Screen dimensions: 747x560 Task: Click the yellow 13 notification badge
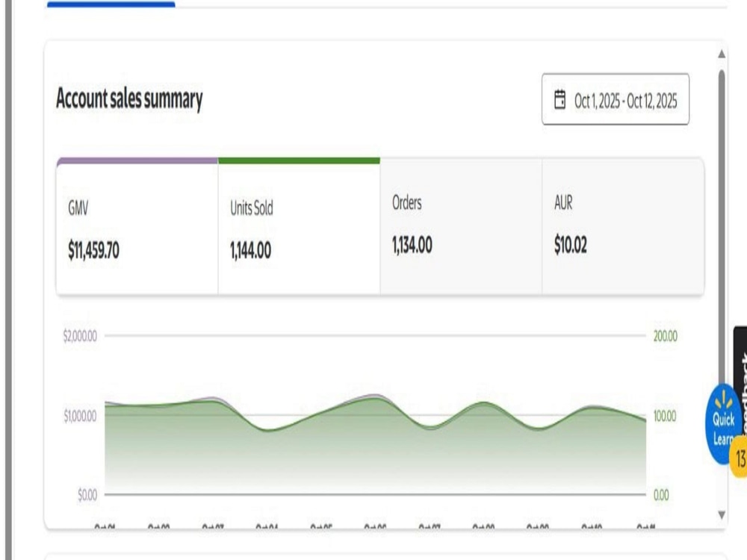pyautogui.click(x=740, y=458)
